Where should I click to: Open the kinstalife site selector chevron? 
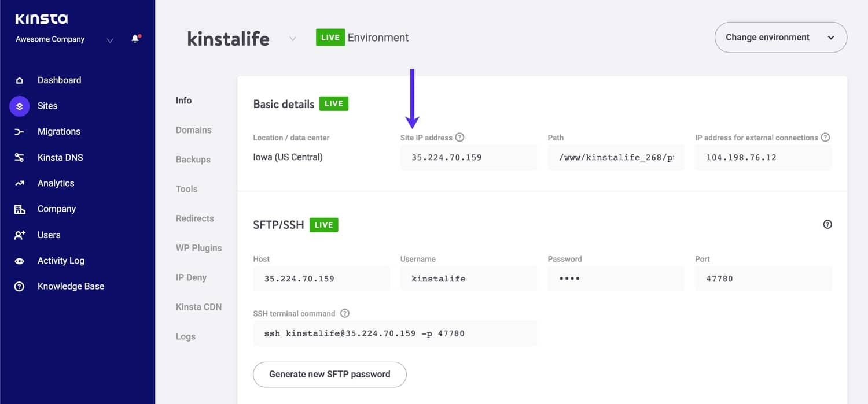(x=293, y=38)
